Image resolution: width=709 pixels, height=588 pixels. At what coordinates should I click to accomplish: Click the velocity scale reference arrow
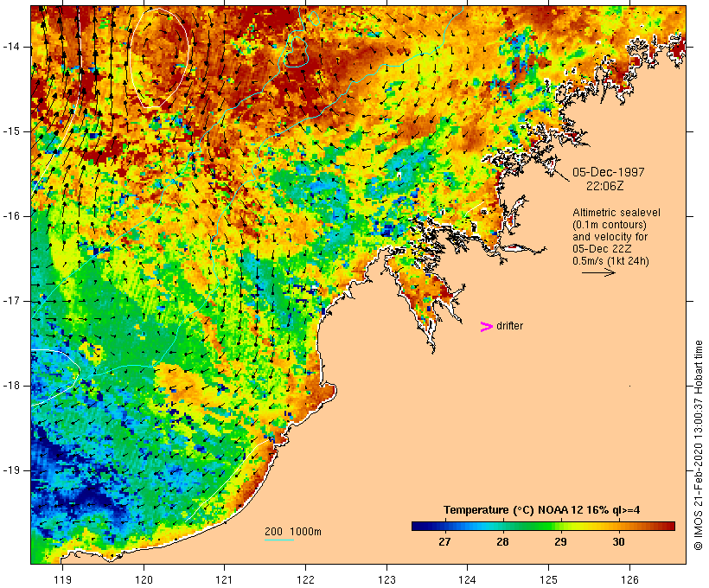598,272
